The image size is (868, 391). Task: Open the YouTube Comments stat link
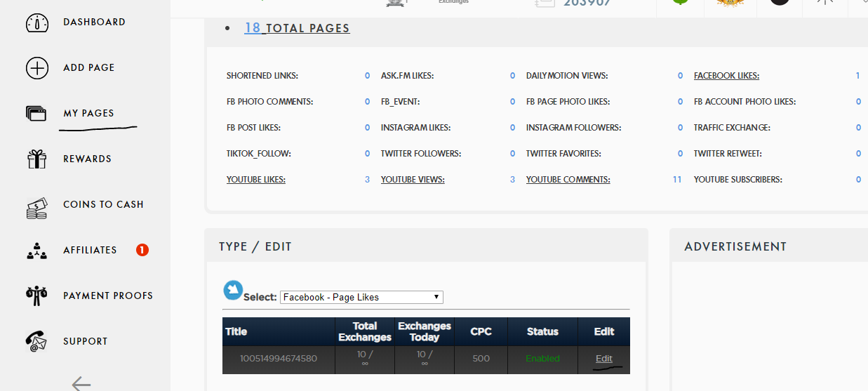(x=568, y=180)
